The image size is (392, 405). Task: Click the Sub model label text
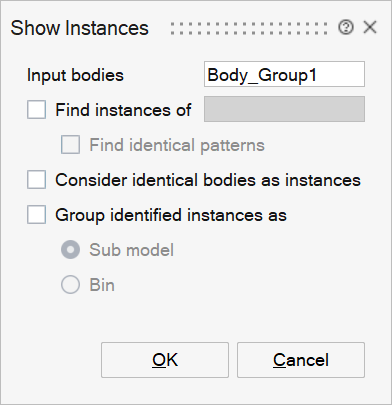coord(132,250)
